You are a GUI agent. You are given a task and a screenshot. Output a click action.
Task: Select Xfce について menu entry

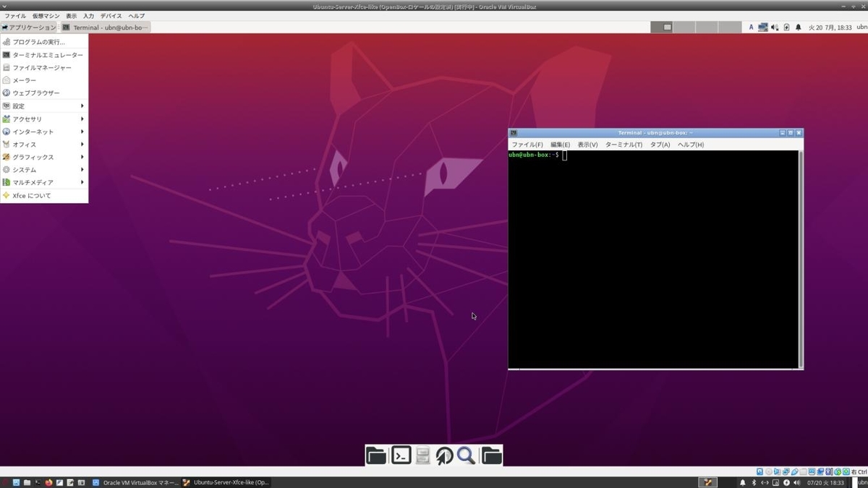pyautogui.click(x=44, y=195)
